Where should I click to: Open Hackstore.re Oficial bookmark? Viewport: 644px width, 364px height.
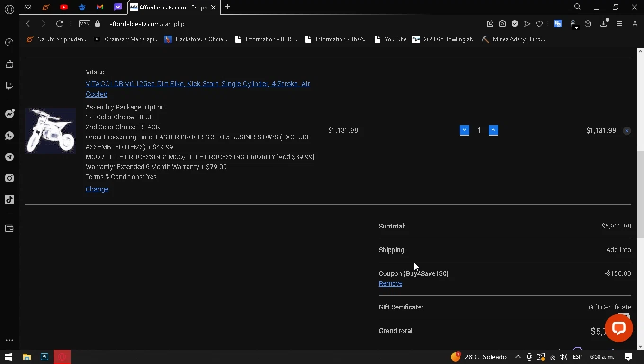click(x=197, y=39)
